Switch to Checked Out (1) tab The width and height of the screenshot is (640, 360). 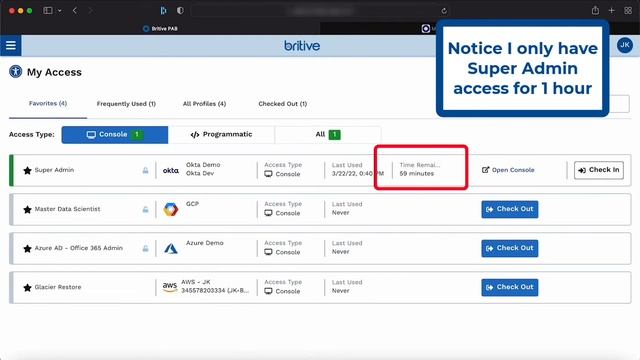click(x=282, y=104)
